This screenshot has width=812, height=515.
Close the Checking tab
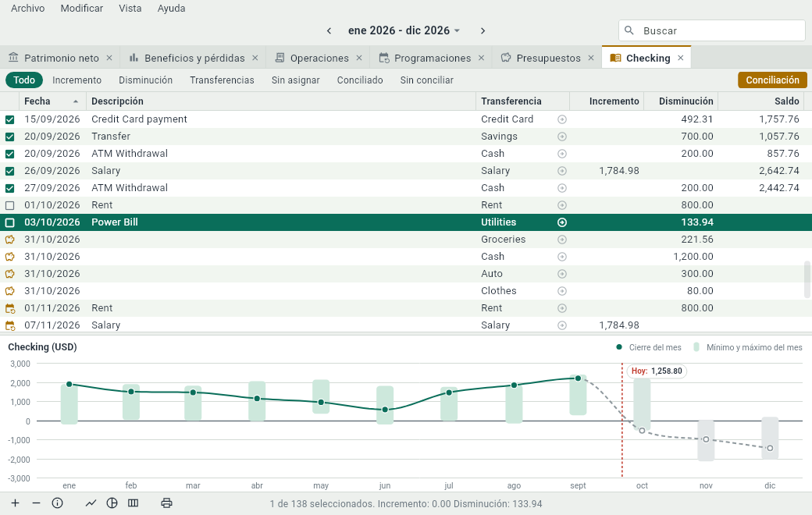(x=681, y=58)
